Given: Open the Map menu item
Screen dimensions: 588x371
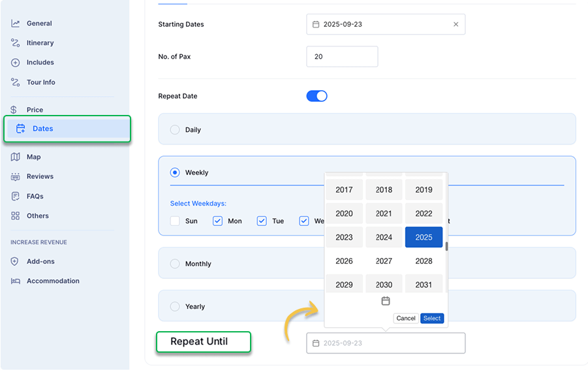Looking at the screenshot, I should [x=34, y=157].
